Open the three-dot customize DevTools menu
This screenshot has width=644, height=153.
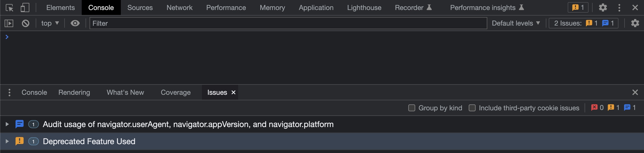pyautogui.click(x=619, y=8)
